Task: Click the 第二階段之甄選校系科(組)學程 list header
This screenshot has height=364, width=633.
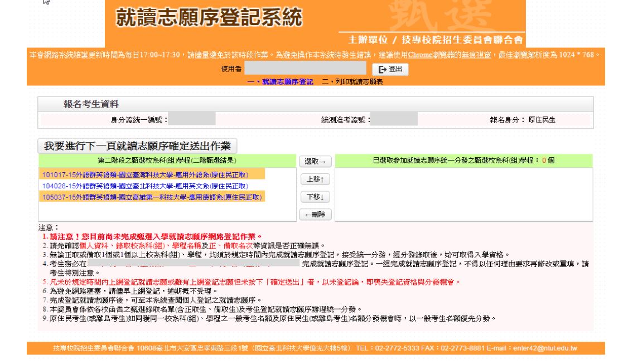Action: pos(167,160)
